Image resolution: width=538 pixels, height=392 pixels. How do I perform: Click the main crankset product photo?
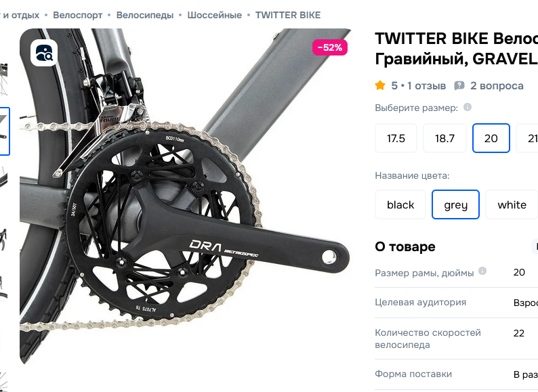185,196
